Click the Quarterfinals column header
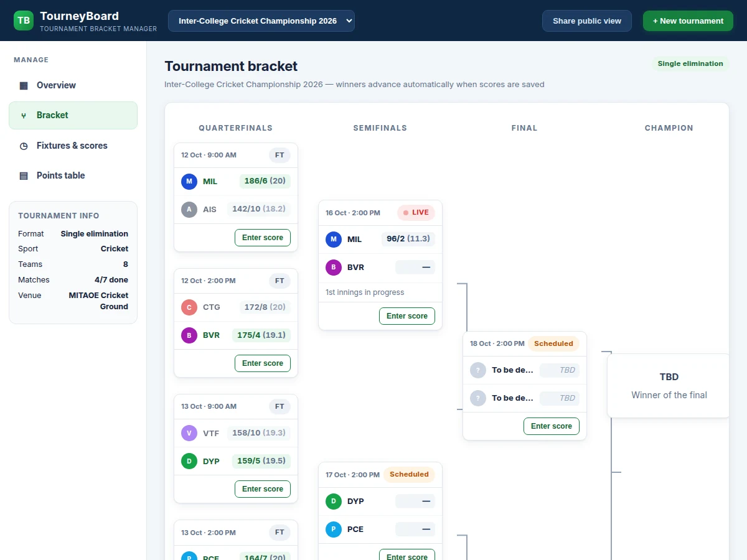Image resolution: width=747 pixels, height=560 pixels. pyautogui.click(x=236, y=128)
